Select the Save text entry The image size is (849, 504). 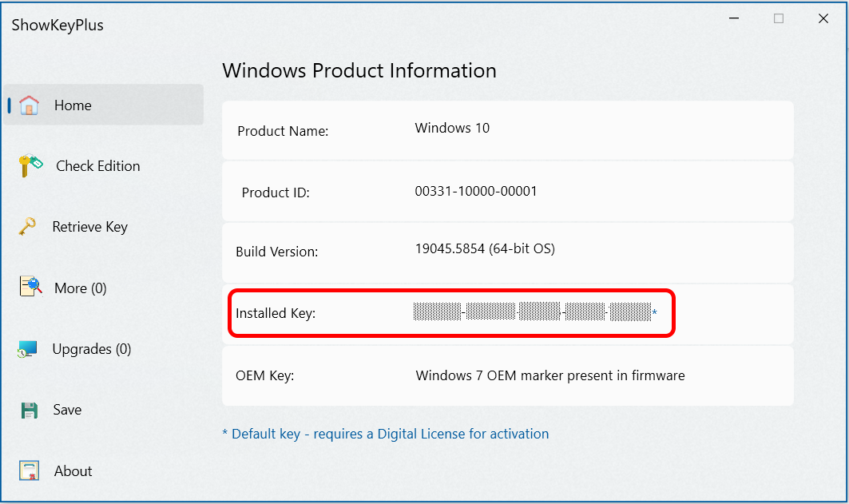click(x=67, y=410)
